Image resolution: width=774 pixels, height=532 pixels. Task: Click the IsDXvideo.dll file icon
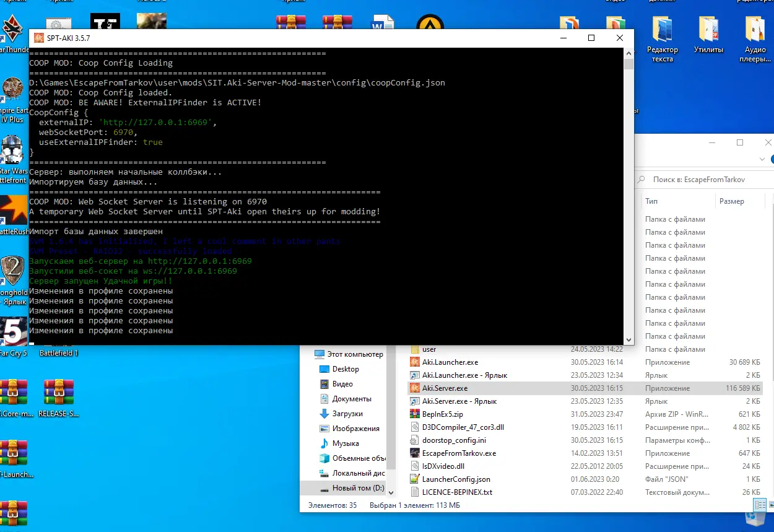coord(415,466)
